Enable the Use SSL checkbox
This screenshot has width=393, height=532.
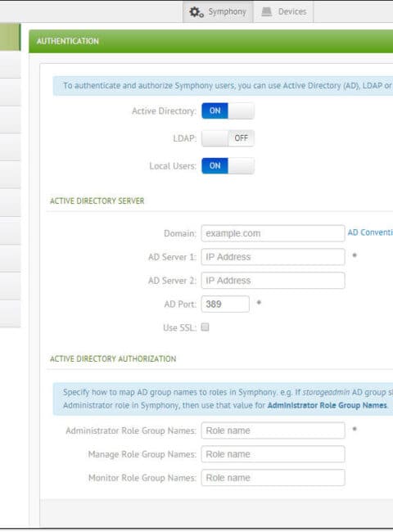tap(205, 327)
